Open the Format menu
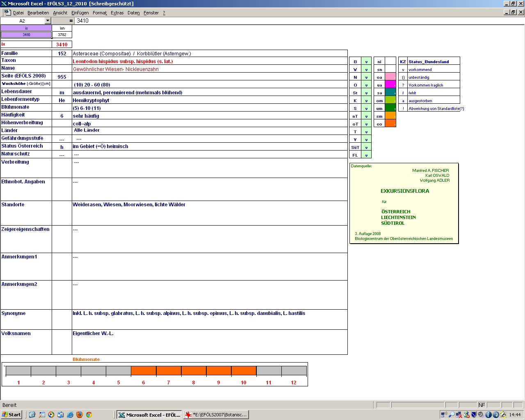This screenshot has height=420, width=525. coord(100,13)
